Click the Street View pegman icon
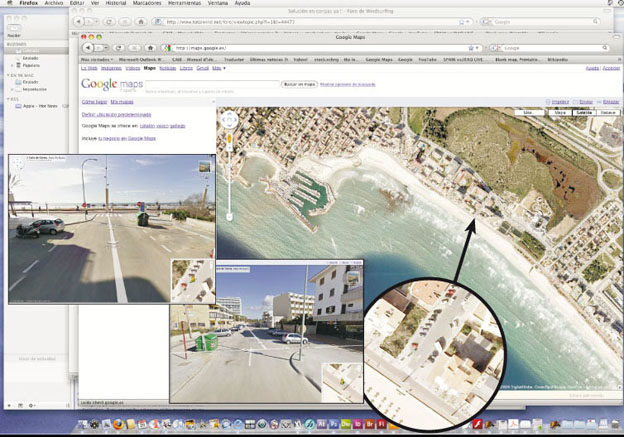The height and width of the screenshot is (437, 624). (229, 140)
